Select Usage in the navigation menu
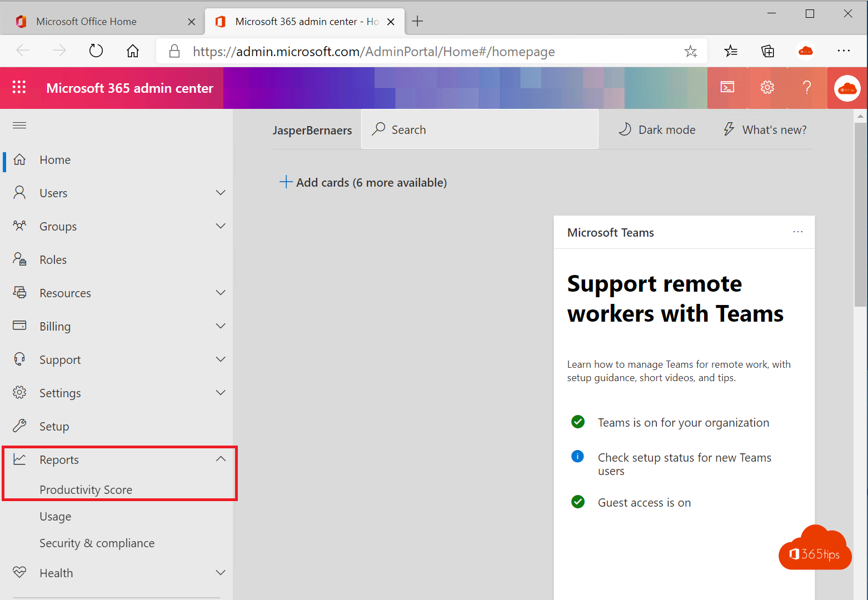 55,516
